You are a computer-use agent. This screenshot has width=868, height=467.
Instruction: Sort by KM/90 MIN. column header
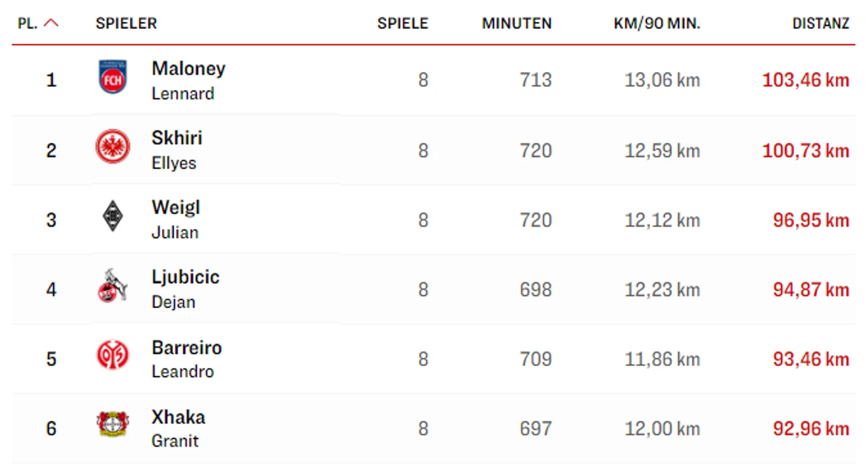[x=657, y=23]
